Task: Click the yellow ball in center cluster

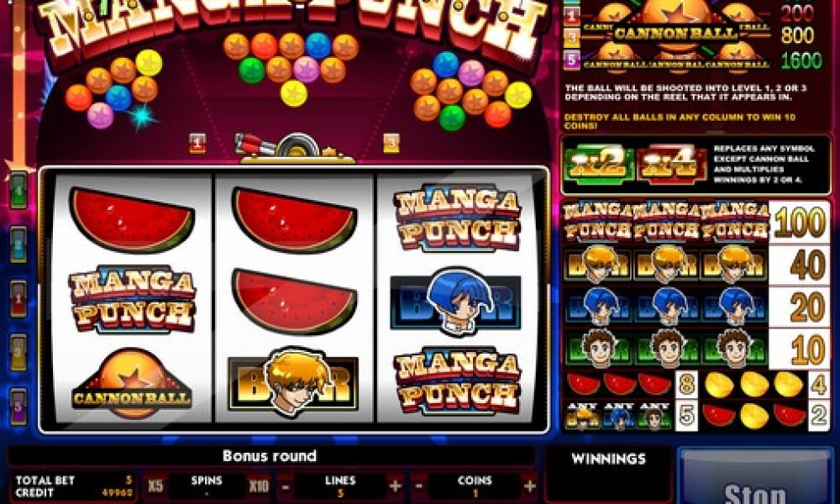Action: [293, 93]
